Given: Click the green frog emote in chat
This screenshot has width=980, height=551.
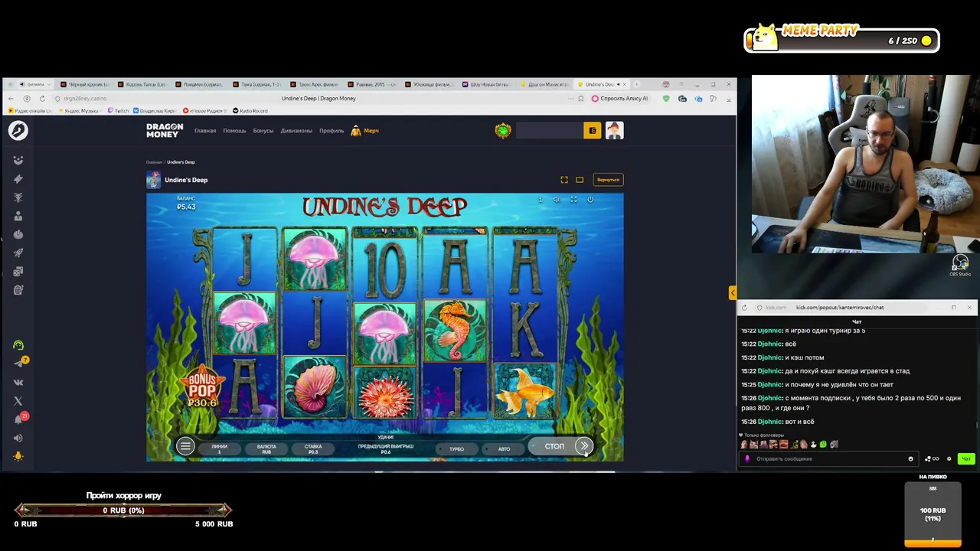Looking at the screenshot, I should pyautogui.click(x=823, y=445).
